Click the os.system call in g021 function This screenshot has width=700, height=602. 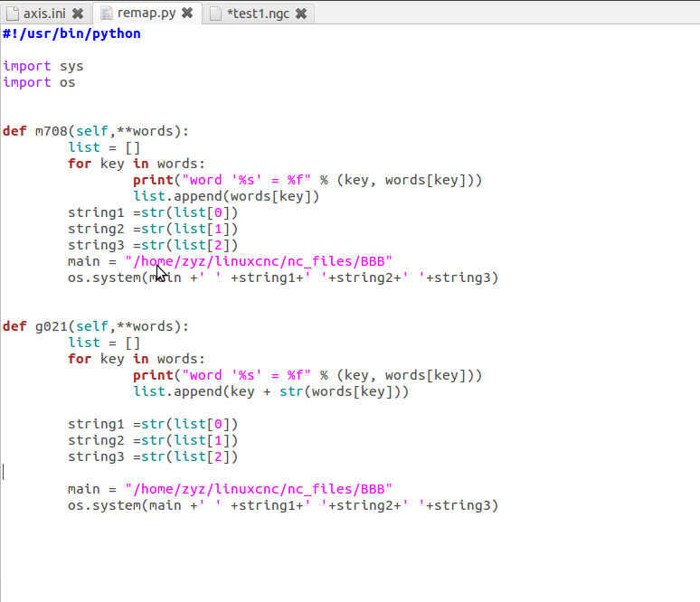(282, 505)
